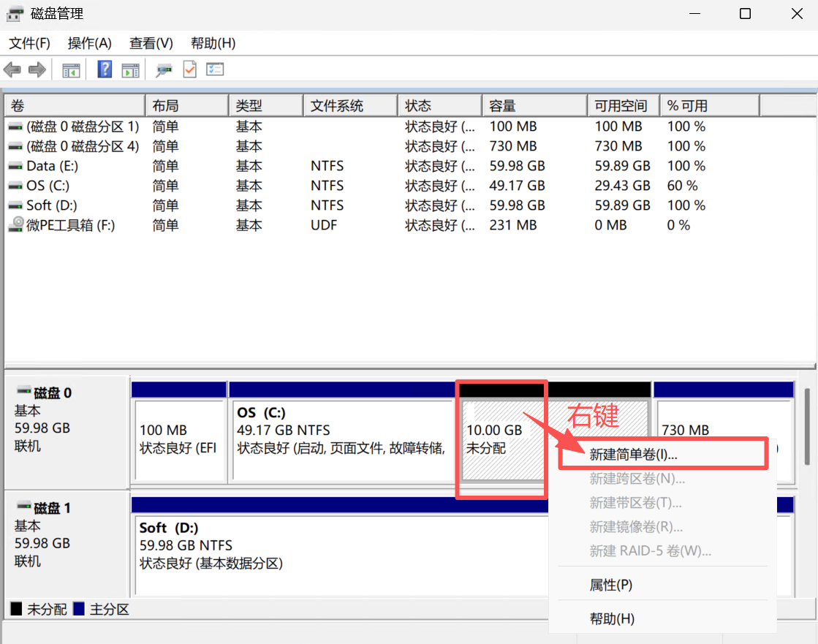This screenshot has height=644, width=818.
Task: Open the 帮助(H) menu
Action: pyautogui.click(x=212, y=43)
